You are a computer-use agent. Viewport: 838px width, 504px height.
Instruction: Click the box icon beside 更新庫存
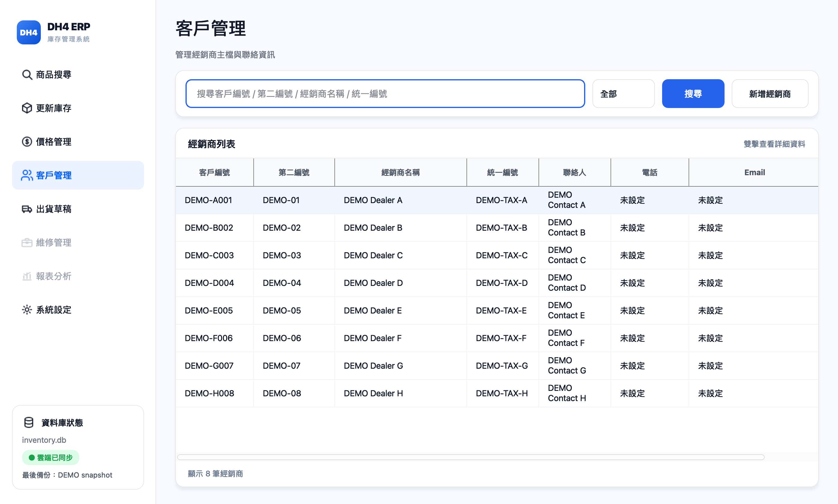click(27, 108)
